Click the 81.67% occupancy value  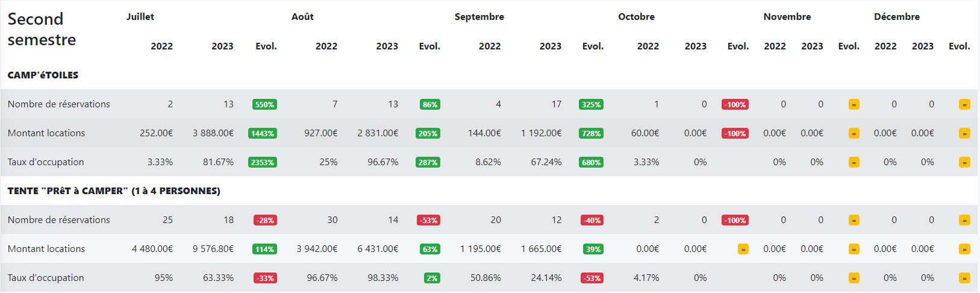click(x=218, y=162)
